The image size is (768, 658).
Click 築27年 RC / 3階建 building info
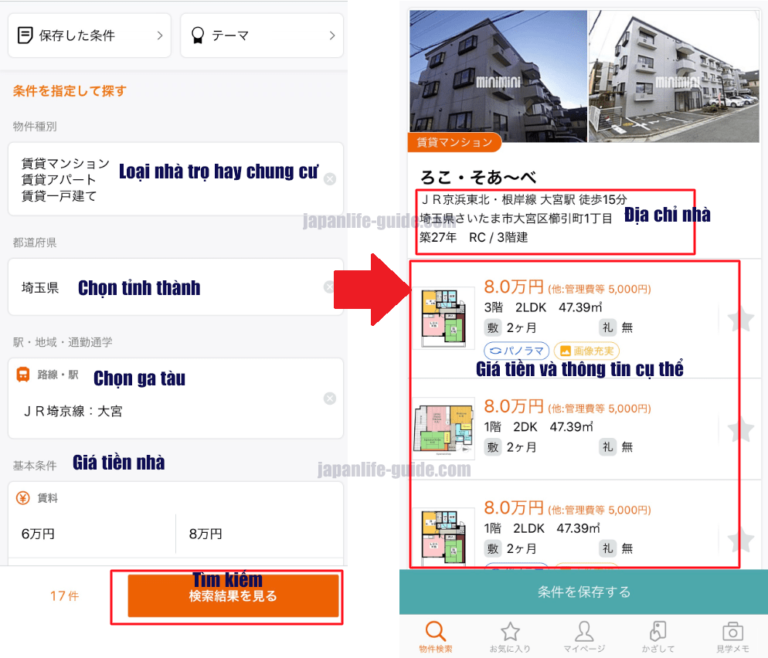474,238
